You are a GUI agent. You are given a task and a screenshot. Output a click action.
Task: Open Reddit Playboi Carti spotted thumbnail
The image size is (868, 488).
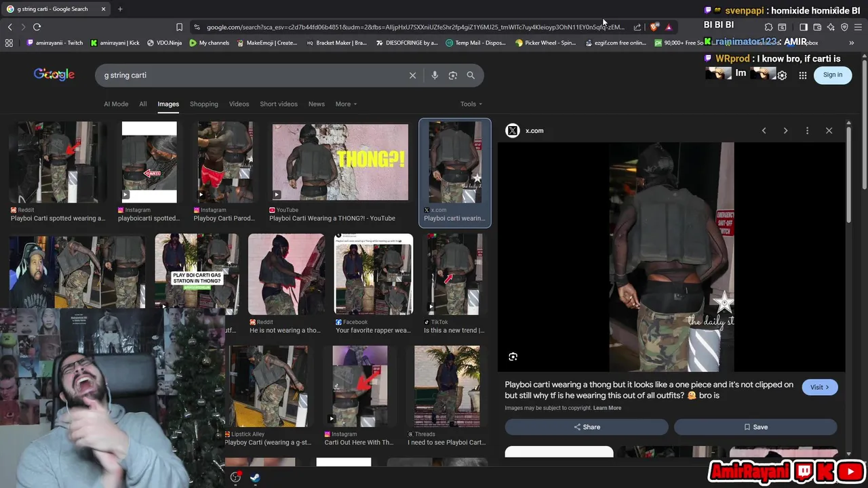click(58, 162)
